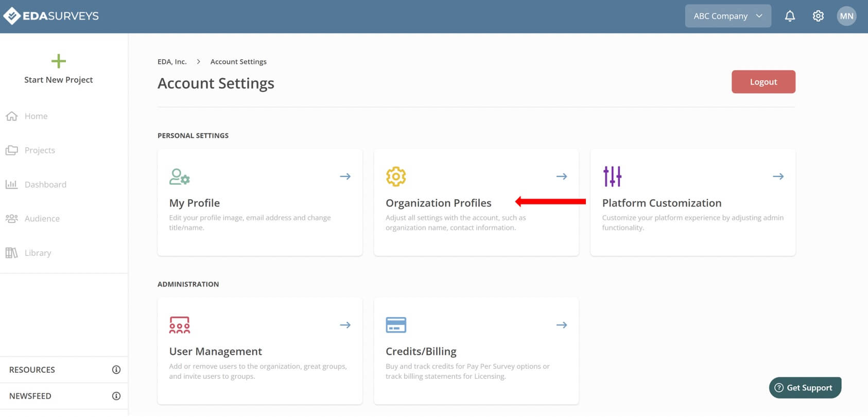Click the PERSONAL SETTINGS heading
868x417 pixels.
pos(193,135)
